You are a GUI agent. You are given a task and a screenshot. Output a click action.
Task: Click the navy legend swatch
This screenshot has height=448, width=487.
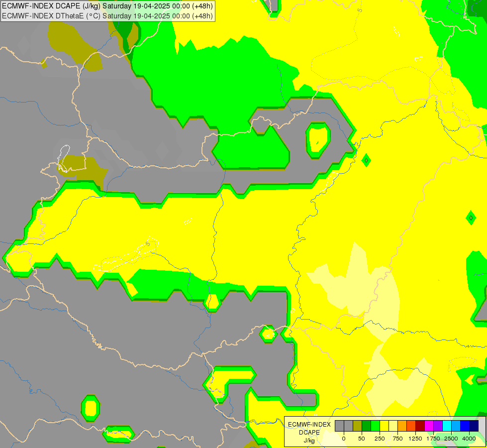pos(474,426)
